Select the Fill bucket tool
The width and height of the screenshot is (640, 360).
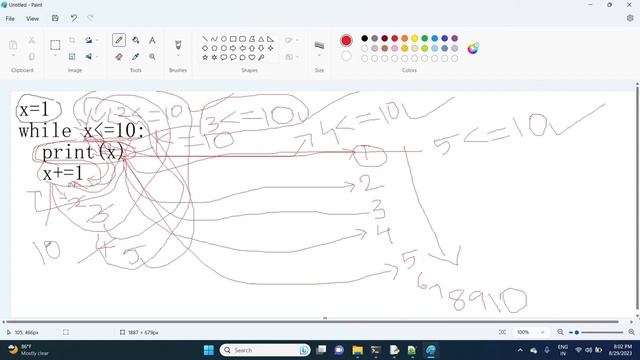(136, 40)
